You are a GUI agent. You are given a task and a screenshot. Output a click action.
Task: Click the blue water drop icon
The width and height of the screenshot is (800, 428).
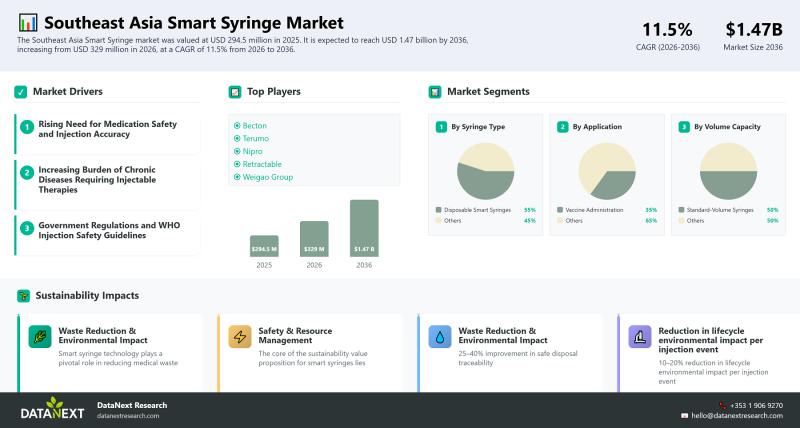point(440,337)
